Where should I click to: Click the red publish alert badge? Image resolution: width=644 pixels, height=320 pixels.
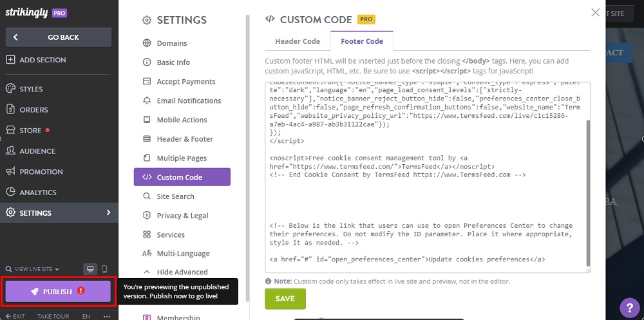(x=81, y=290)
